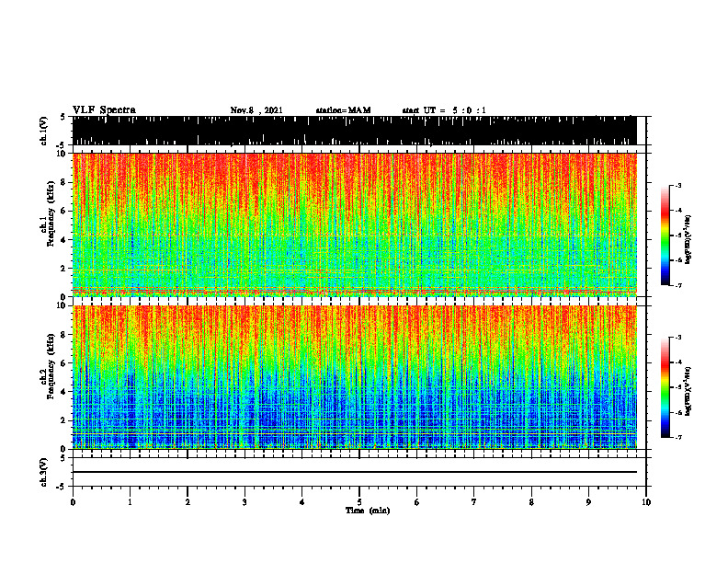Click the black ch.1 voltage waveform panel
Screen dimensions: 728x563
coord(355,131)
